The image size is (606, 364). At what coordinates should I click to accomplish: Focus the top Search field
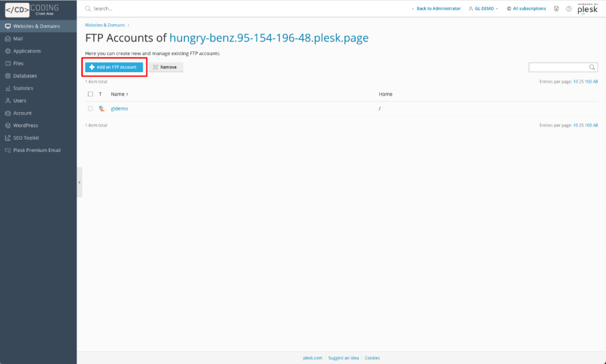tap(182, 9)
